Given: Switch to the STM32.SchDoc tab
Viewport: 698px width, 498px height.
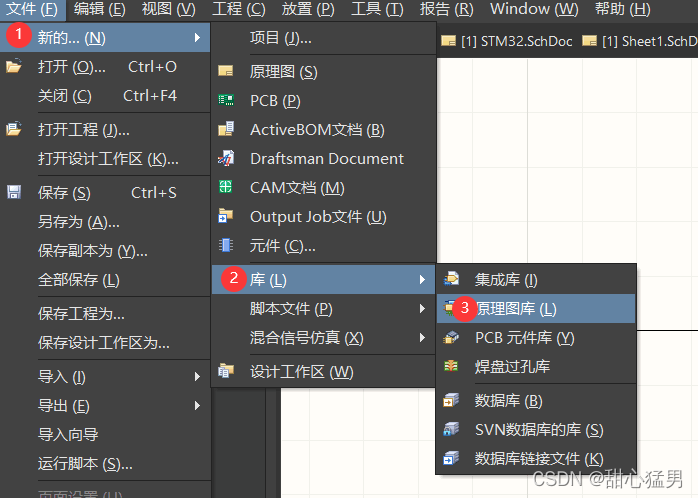Looking at the screenshot, I should coord(507,41).
